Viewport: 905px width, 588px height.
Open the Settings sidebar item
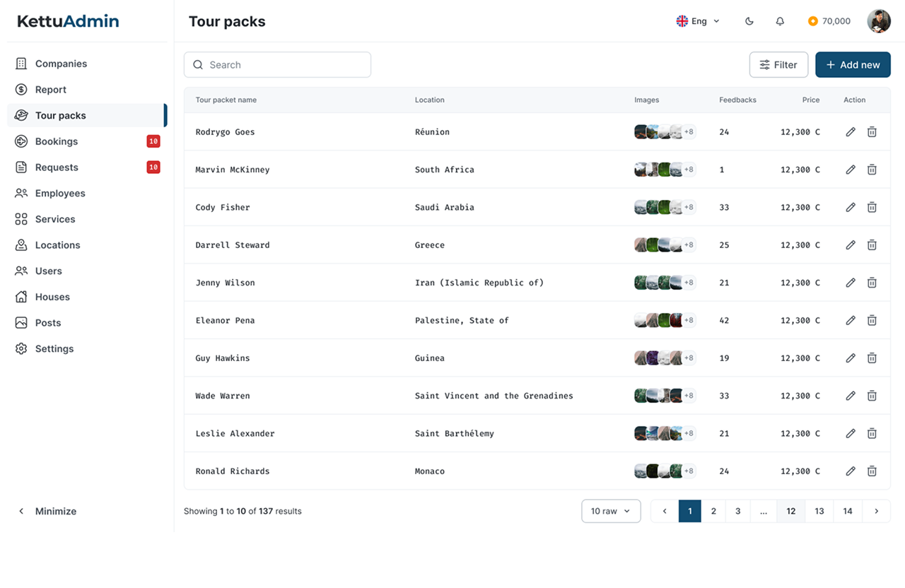(x=54, y=348)
